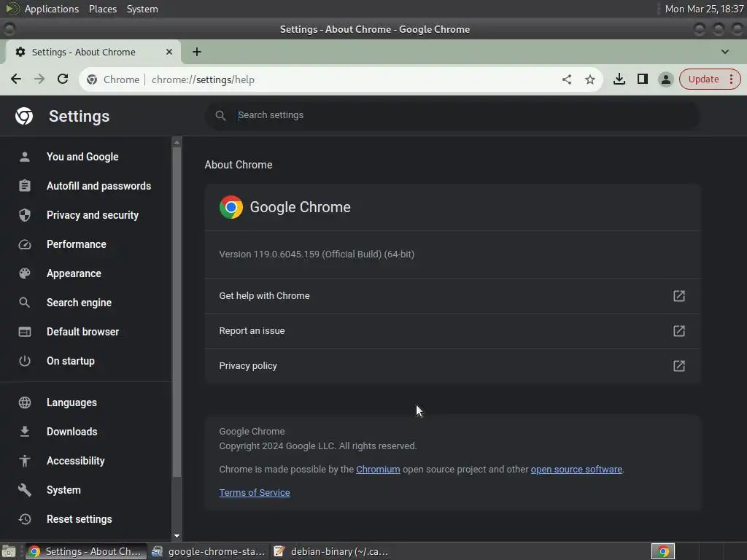Click the clock showing Mon Mar 25, 18:37
Screen dimensions: 747x560
click(704, 9)
